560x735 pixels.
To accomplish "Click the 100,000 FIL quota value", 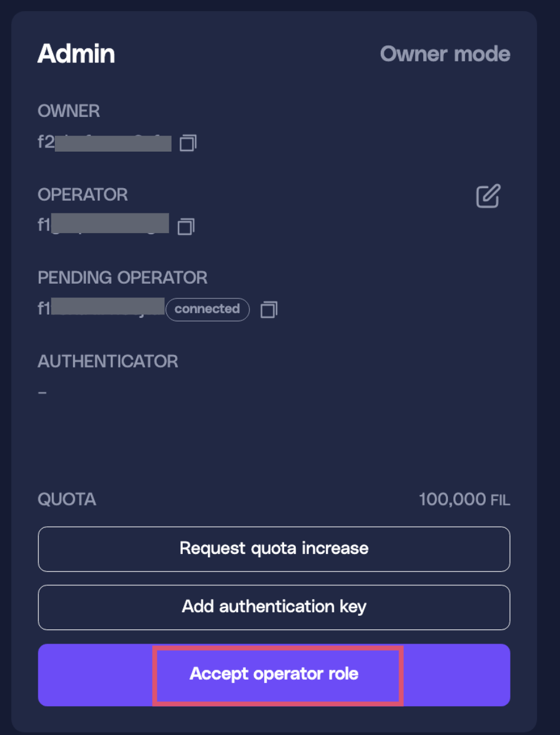I will click(464, 500).
